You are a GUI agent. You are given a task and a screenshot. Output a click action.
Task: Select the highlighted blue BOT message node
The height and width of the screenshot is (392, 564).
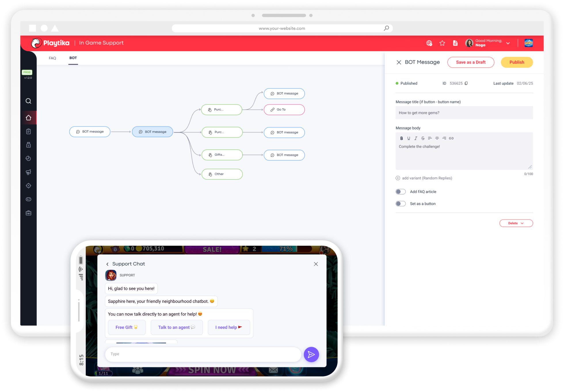click(153, 132)
